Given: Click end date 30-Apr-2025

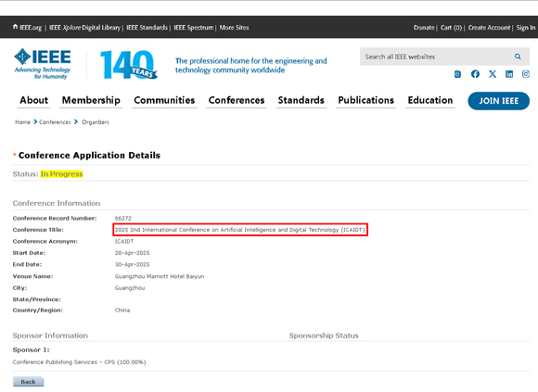Looking at the screenshot, I should tap(132, 264).
